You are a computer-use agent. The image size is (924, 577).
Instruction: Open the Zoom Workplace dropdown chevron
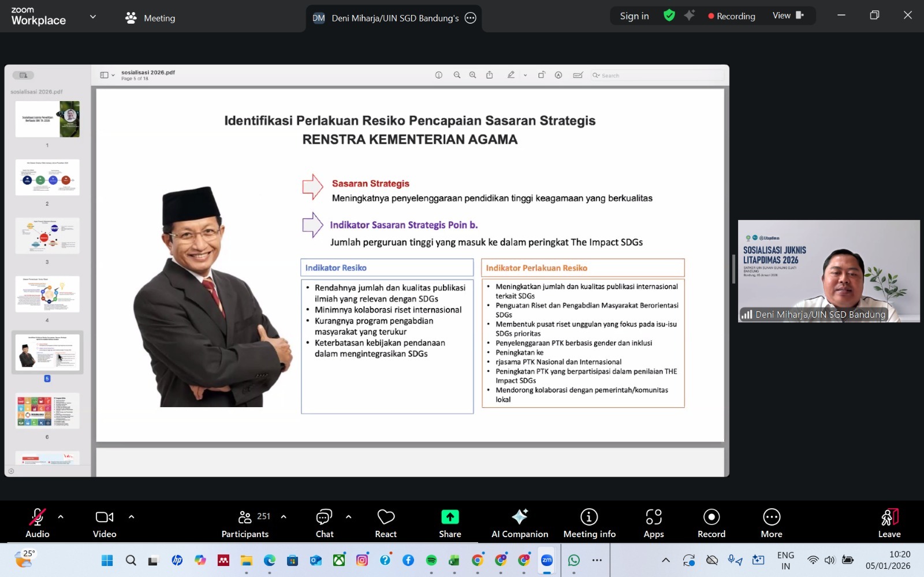[x=93, y=17]
